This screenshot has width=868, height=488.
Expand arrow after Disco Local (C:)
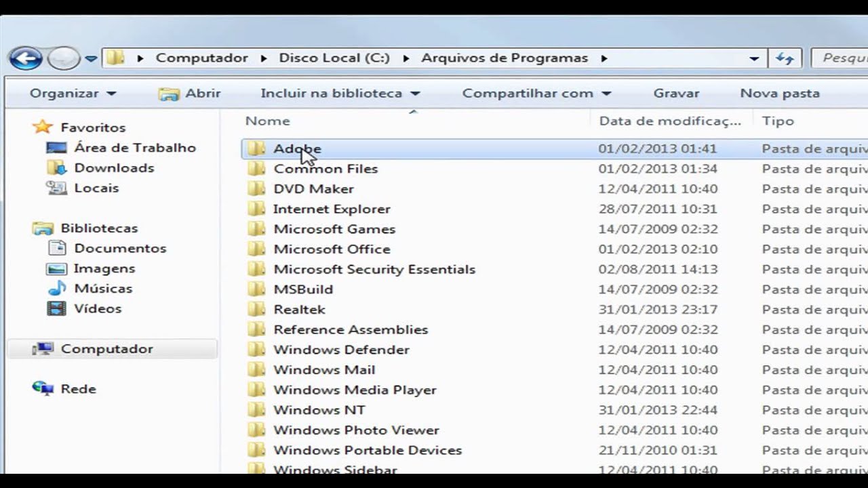(406, 58)
